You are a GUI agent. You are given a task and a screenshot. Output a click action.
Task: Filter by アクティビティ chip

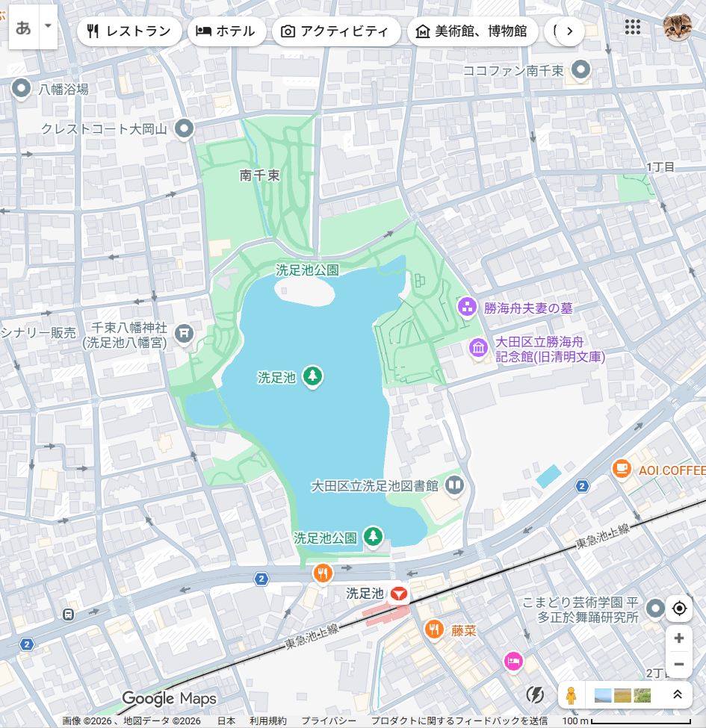335,31
